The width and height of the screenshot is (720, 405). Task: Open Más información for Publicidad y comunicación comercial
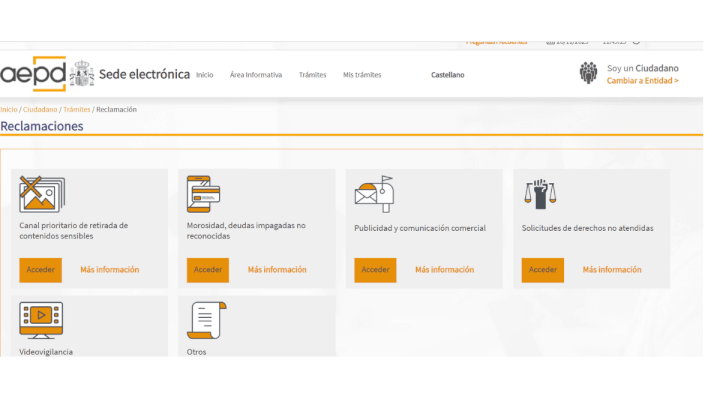pos(444,270)
